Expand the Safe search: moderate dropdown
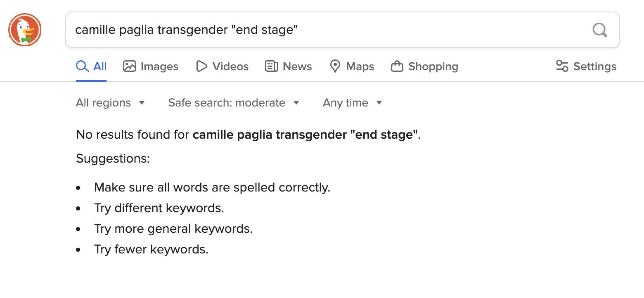644x298 pixels. [x=234, y=103]
